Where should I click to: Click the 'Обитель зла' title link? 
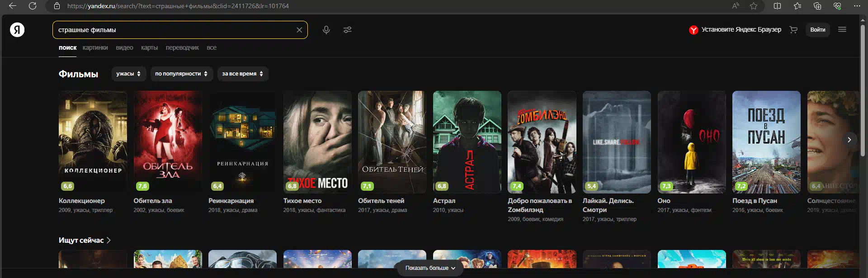click(153, 201)
